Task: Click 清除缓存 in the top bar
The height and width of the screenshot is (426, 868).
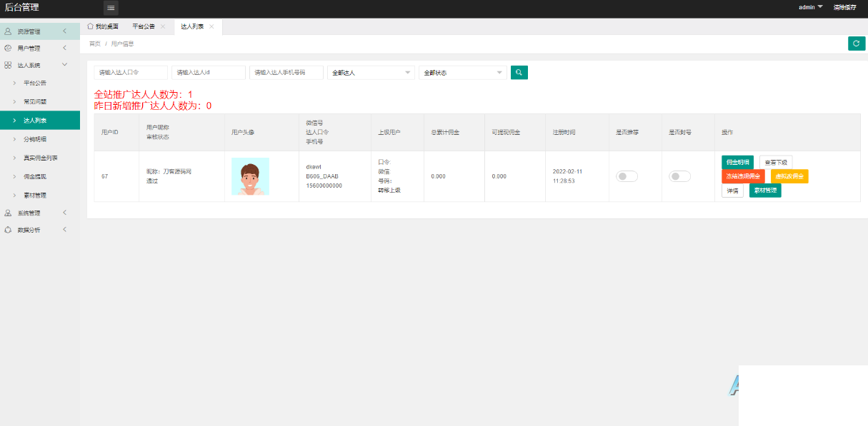Action: point(844,7)
